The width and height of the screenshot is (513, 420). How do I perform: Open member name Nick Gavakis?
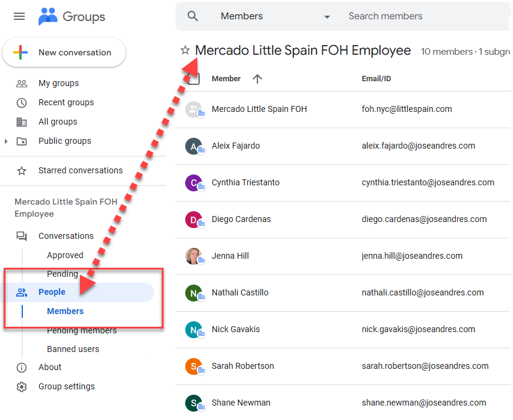(x=236, y=329)
